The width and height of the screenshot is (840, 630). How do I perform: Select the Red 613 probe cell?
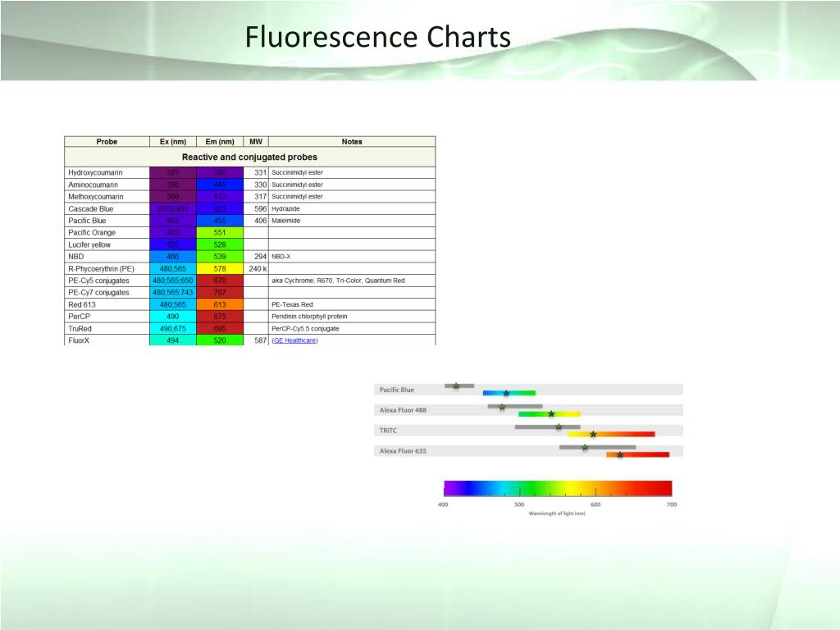pyautogui.click(x=107, y=304)
